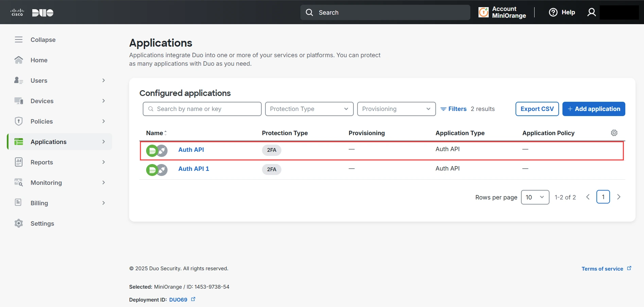Open the Policies section via shield icon
The height and width of the screenshot is (307, 644).
pyautogui.click(x=19, y=121)
